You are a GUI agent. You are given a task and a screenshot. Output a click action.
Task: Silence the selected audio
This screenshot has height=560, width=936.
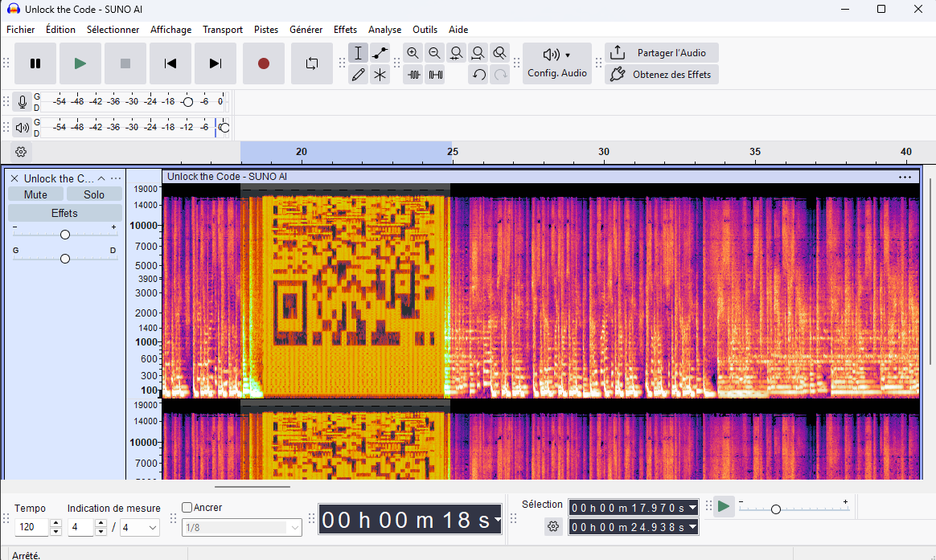[436, 75]
